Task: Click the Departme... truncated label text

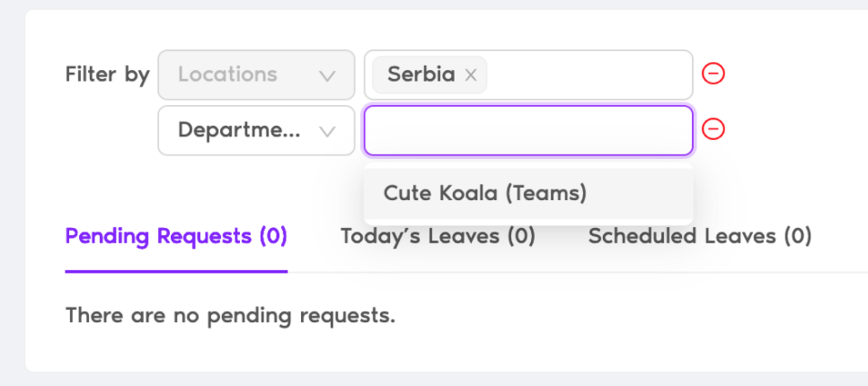Action: tap(239, 130)
